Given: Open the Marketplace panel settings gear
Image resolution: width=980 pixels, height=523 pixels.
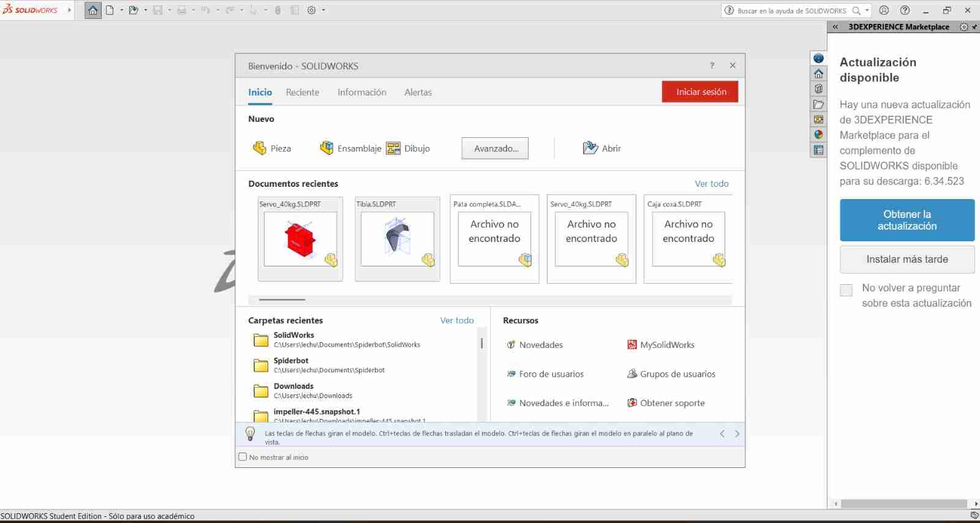Looking at the screenshot, I should click(x=963, y=27).
